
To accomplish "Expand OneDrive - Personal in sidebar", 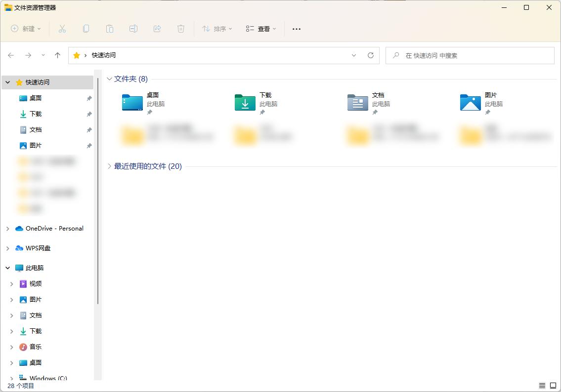I will [7, 229].
